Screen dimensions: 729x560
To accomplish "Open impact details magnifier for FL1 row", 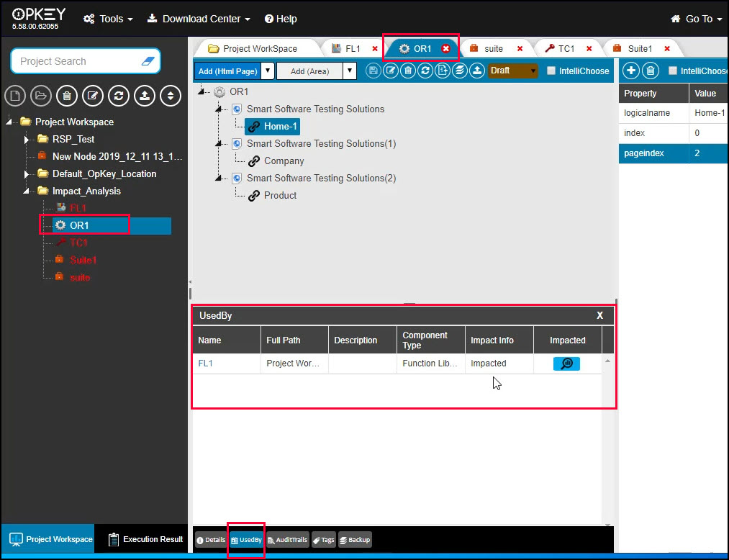I will pos(566,363).
